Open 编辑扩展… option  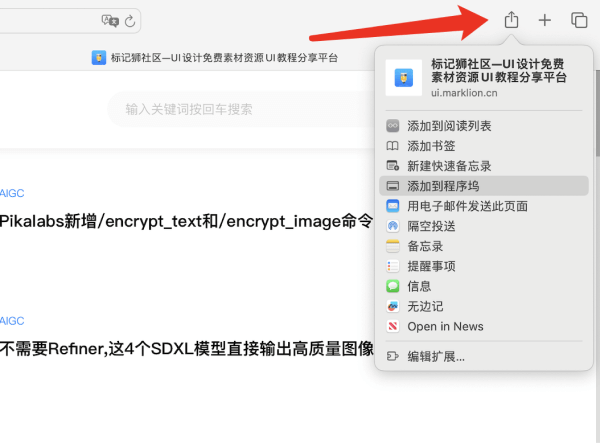click(484, 357)
